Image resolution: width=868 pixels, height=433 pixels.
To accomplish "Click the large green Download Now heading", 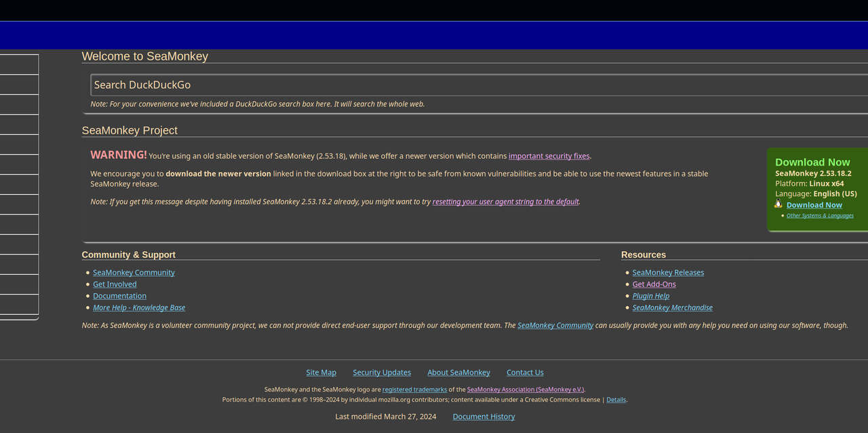I will tap(812, 162).
